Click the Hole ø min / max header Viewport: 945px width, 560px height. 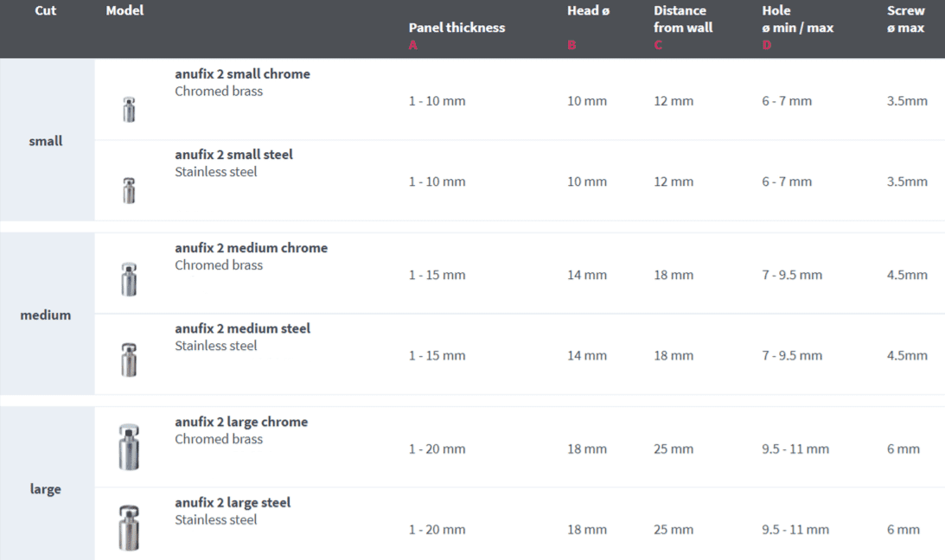click(x=797, y=19)
